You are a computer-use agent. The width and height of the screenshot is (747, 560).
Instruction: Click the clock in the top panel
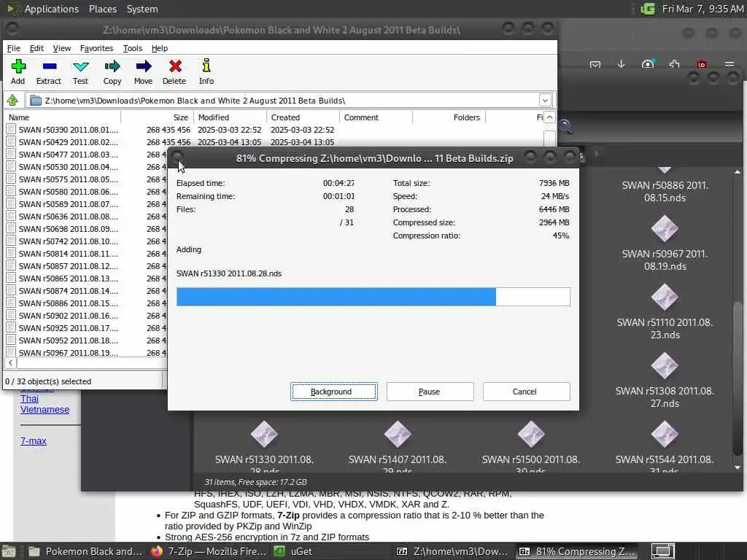(703, 9)
